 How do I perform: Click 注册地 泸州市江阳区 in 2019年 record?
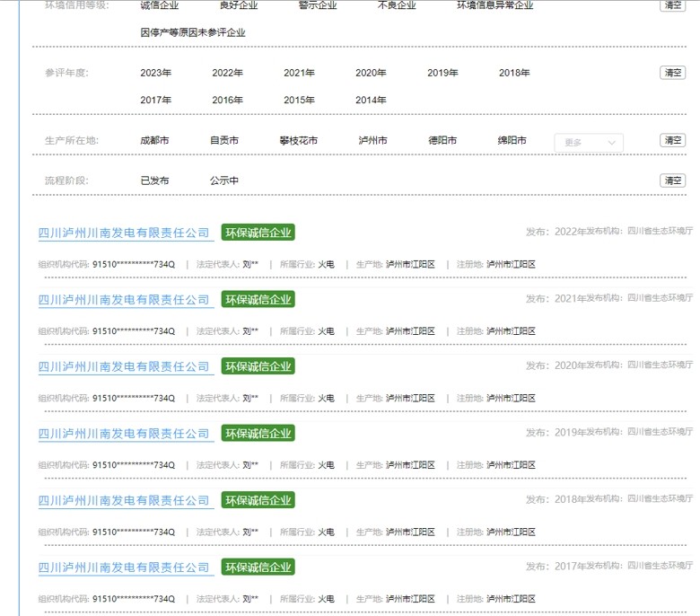pos(496,465)
